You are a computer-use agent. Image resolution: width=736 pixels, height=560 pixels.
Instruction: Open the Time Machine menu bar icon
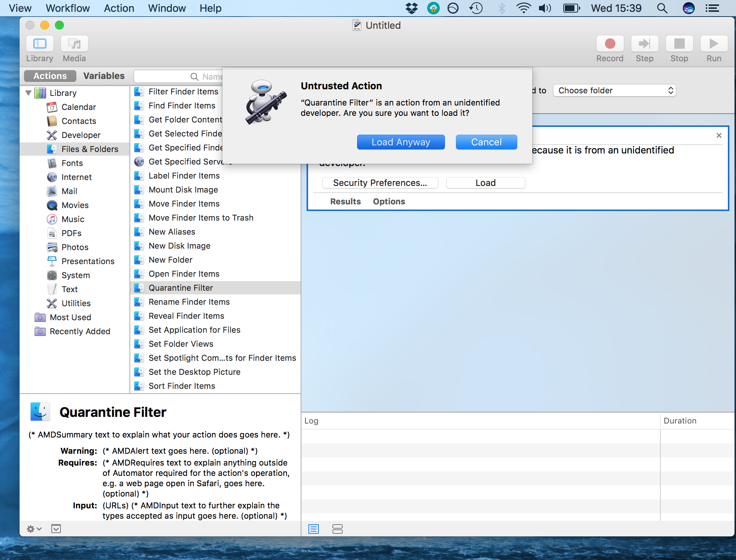pyautogui.click(x=476, y=8)
